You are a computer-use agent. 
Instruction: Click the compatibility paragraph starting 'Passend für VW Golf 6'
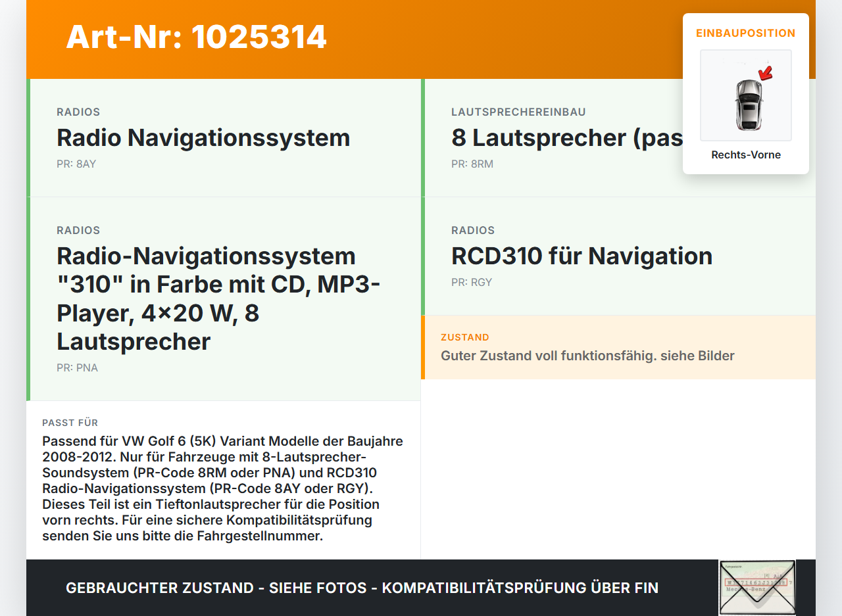click(223, 488)
